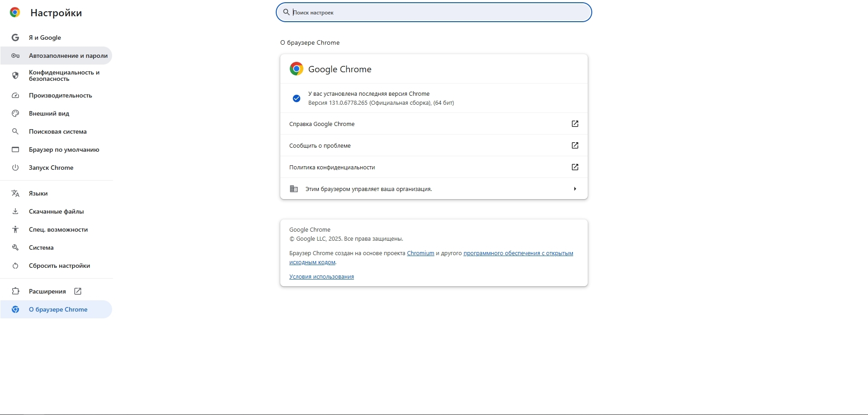Open Расширения page
This screenshot has height=415, width=868.
(x=57, y=291)
